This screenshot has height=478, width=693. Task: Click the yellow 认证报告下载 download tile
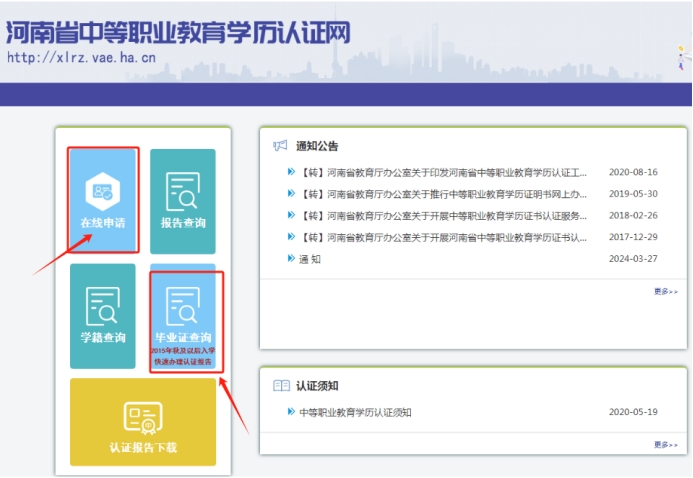[143, 422]
